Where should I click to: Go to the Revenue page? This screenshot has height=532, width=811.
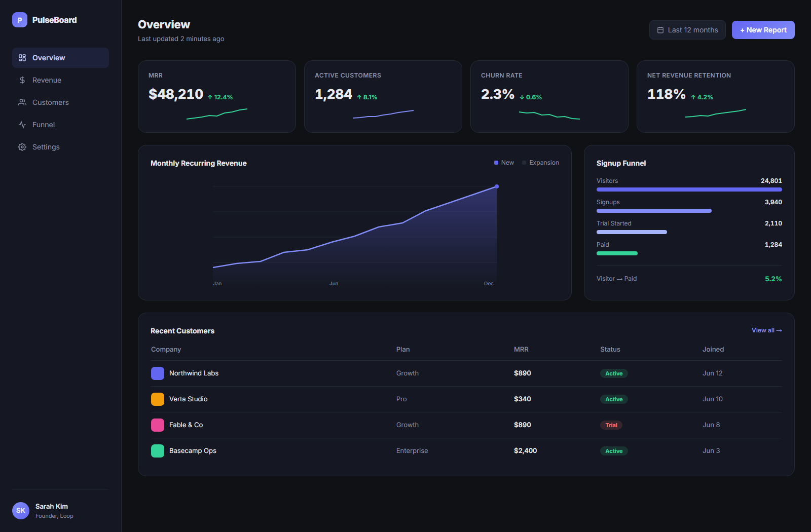[x=60, y=80]
